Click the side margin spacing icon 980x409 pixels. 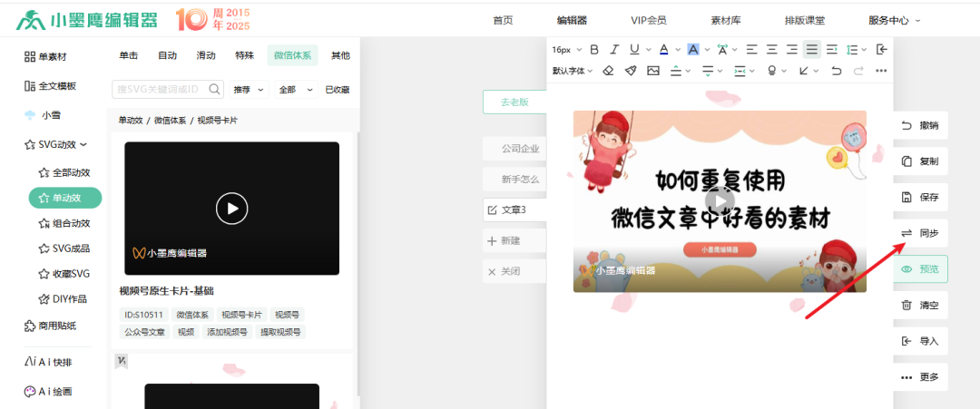coord(740,71)
